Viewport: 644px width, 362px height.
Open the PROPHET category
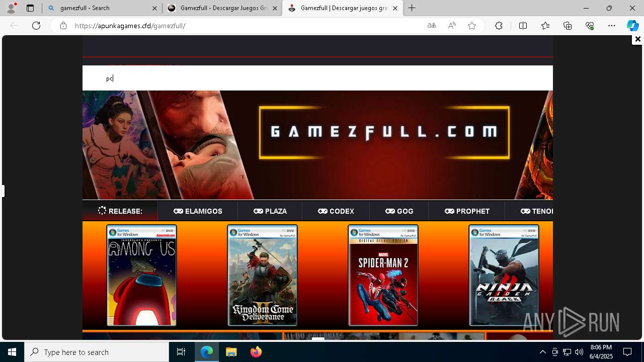(467, 211)
